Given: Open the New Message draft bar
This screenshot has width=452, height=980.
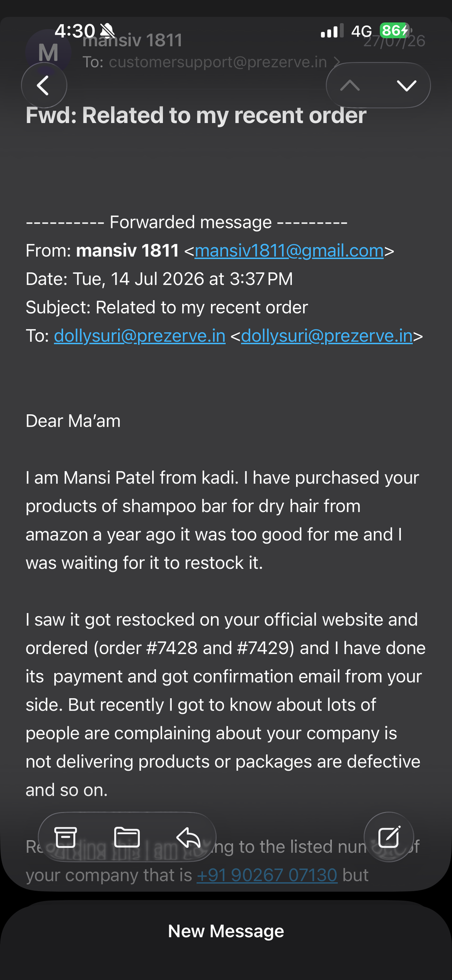Looking at the screenshot, I should 226,931.
